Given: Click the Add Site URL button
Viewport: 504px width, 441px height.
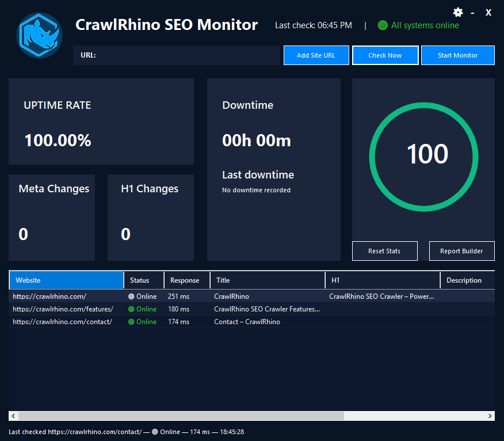Looking at the screenshot, I should [x=316, y=55].
